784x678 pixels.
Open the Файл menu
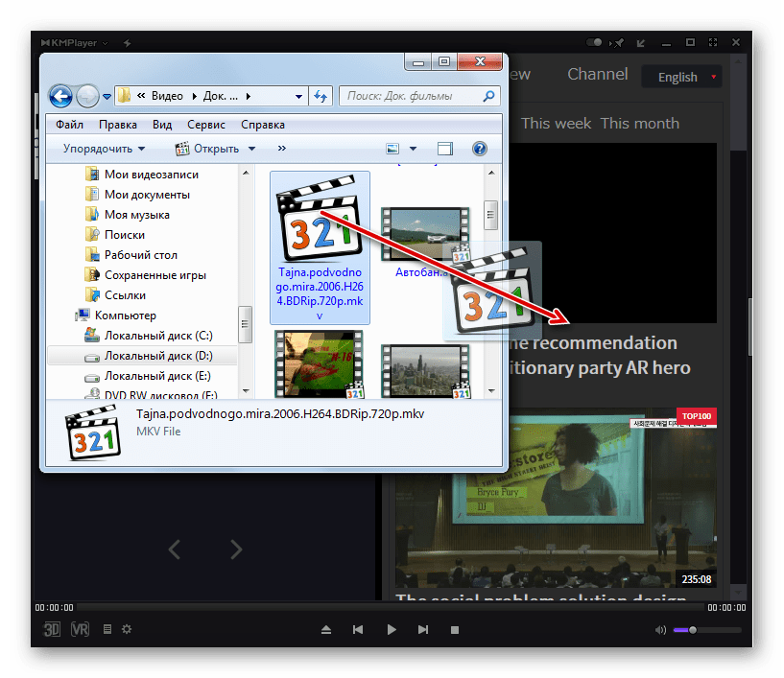(69, 125)
